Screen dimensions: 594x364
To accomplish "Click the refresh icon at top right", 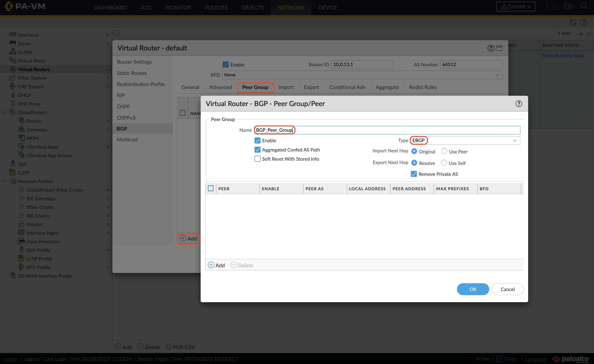I will (573, 23).
